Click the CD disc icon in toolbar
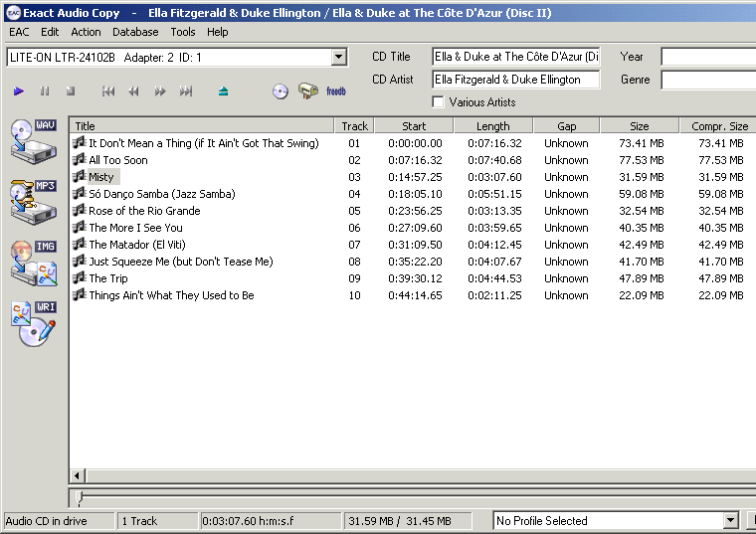Viewport: 756px width, 534px height. (281, 91)
